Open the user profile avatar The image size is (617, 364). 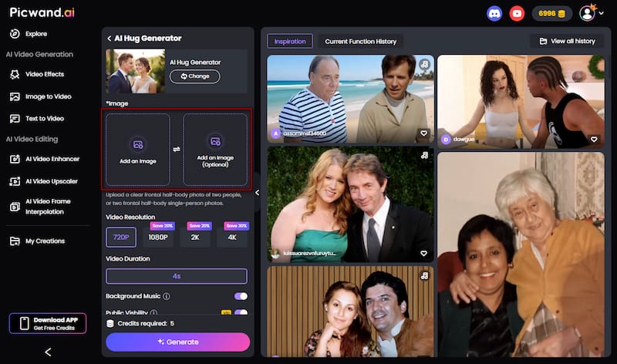pos(588,13)
